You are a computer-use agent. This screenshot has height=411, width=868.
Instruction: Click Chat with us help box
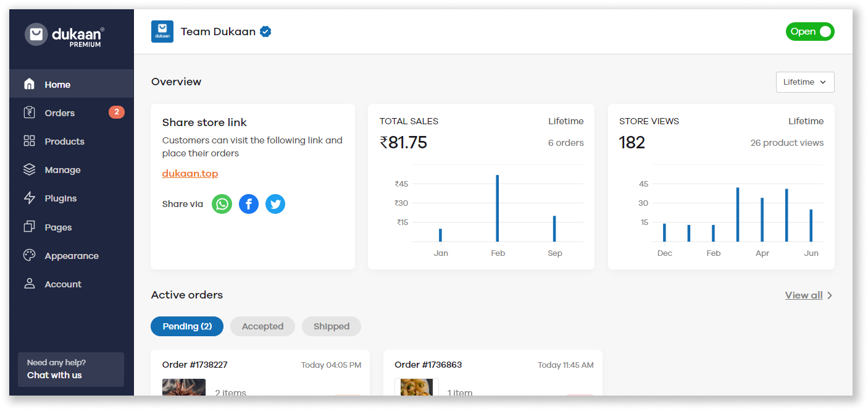tap(71, 370)
